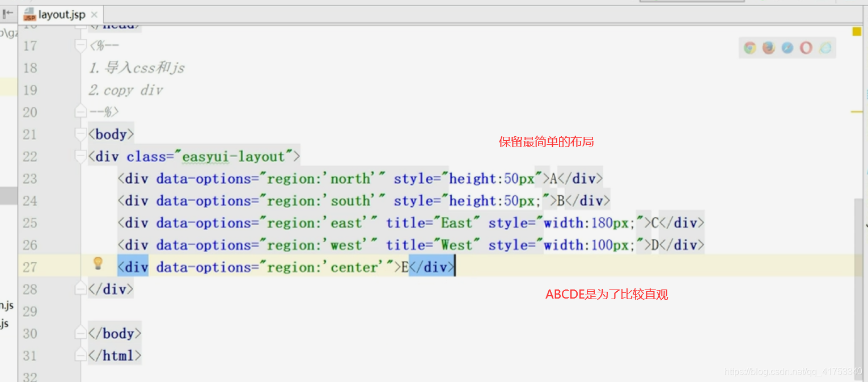Click title="East" attribute on line 25
This screenshot has height=382, width=868.
click(433, 223)
